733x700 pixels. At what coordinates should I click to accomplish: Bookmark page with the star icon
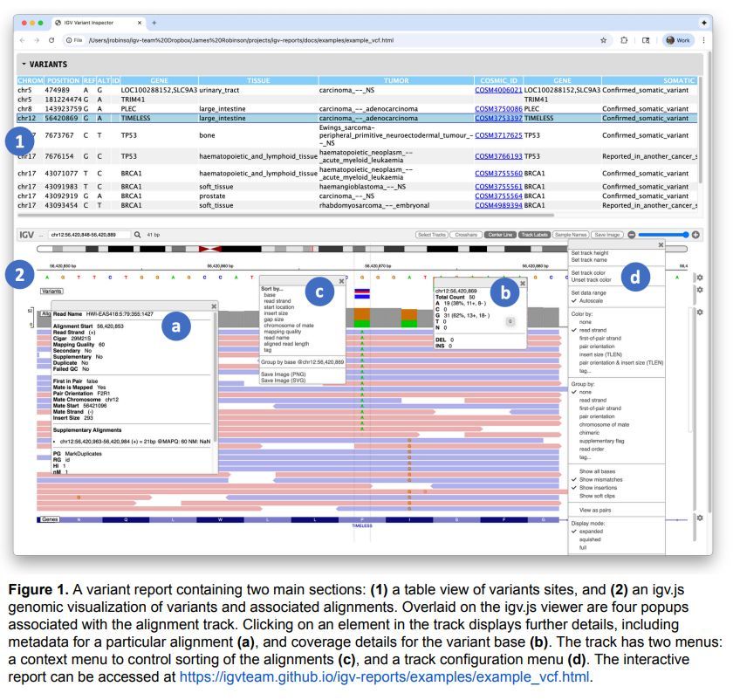click(x=604, y=40)
